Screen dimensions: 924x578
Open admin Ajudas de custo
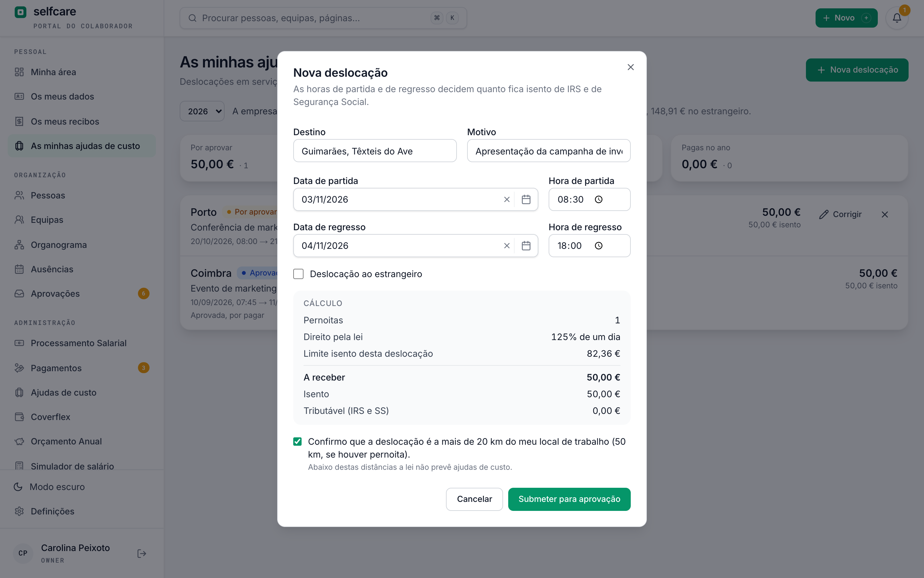coord(82,392)
